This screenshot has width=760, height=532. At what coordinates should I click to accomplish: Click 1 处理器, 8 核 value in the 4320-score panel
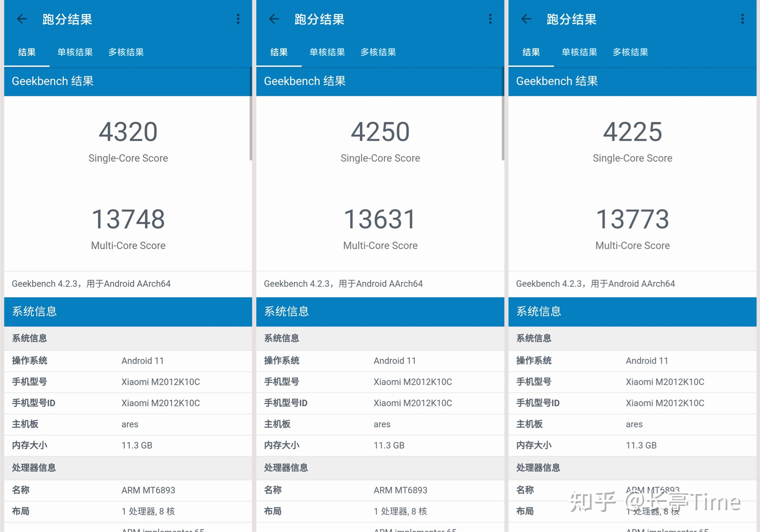[x=148, y=511]
